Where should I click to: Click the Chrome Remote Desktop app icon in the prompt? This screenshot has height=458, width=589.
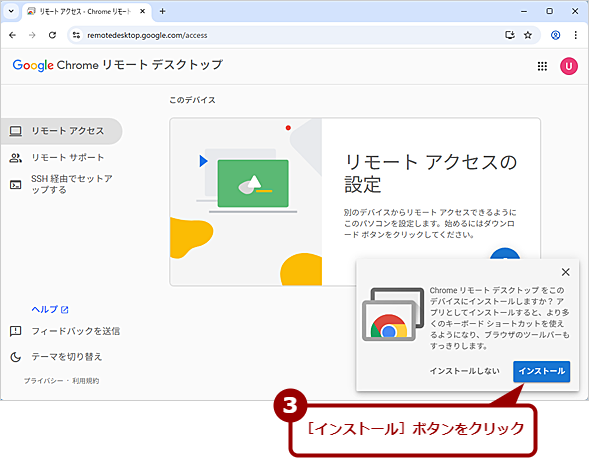pyautogui.click(x=393, y=315)
